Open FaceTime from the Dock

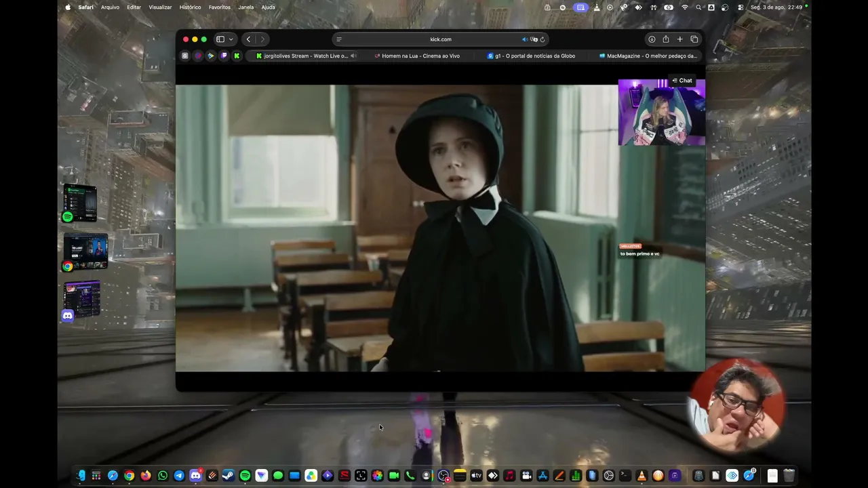393,476
